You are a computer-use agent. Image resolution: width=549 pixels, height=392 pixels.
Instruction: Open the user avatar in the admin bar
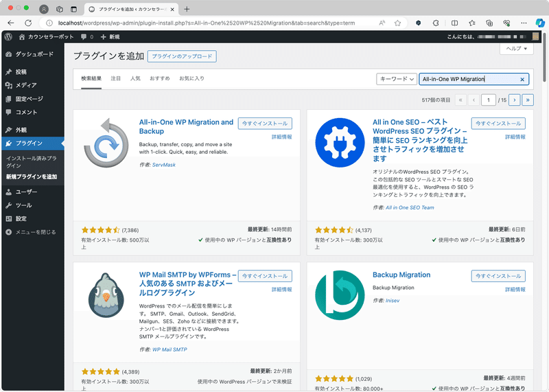click(x=535, y=36)
